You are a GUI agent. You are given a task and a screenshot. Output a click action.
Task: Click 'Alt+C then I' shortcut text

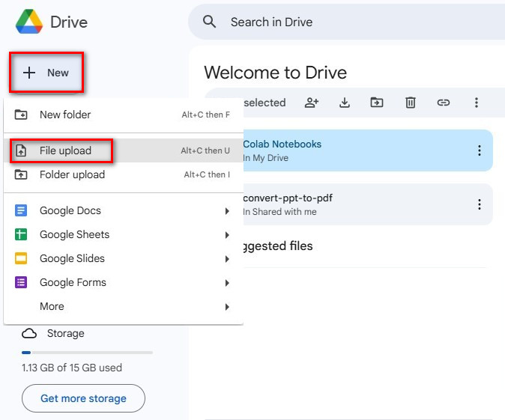pyautogui.click(x=207, y=174)
